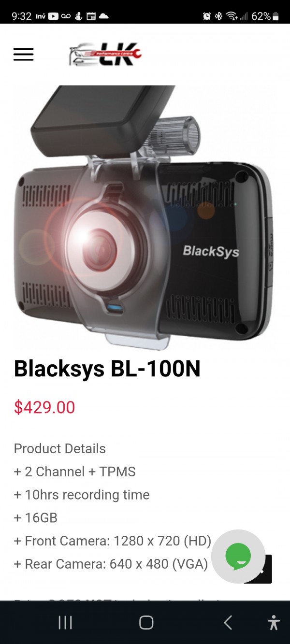Tap the alarm icon in status bar
The width and height of the screenshot is (290, 644).
207,16
